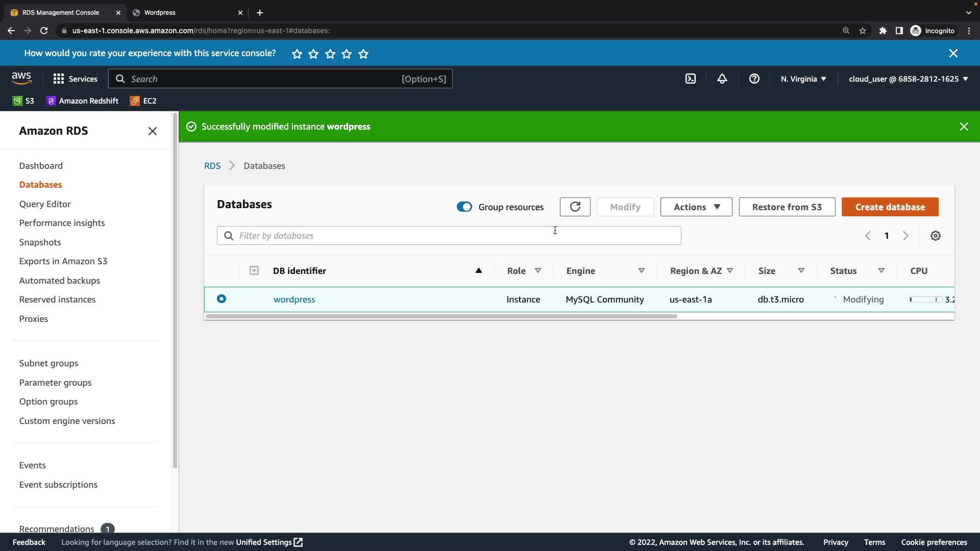Screen dimensions: 980x551
Task: Open the N. Virginia region selector
Action: tap(803, 79)
